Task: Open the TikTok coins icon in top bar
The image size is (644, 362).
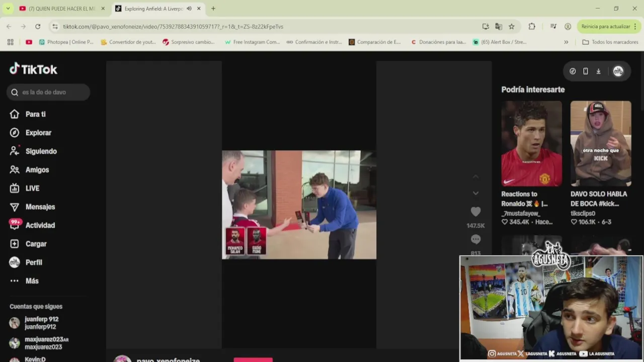Action: click(x=573, y=71)
